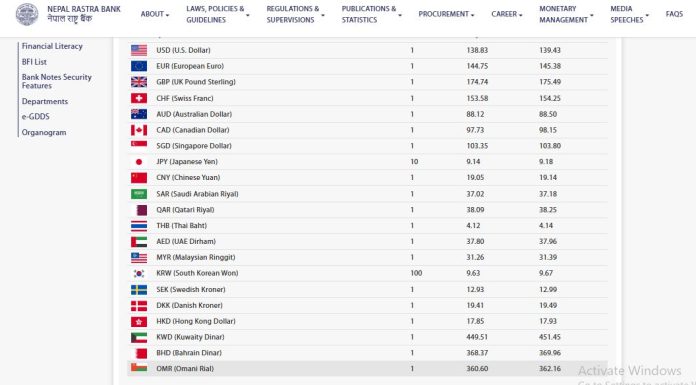Open Monetary Management menu
This screenshot has width=696, height=385.
click(566, 14)
